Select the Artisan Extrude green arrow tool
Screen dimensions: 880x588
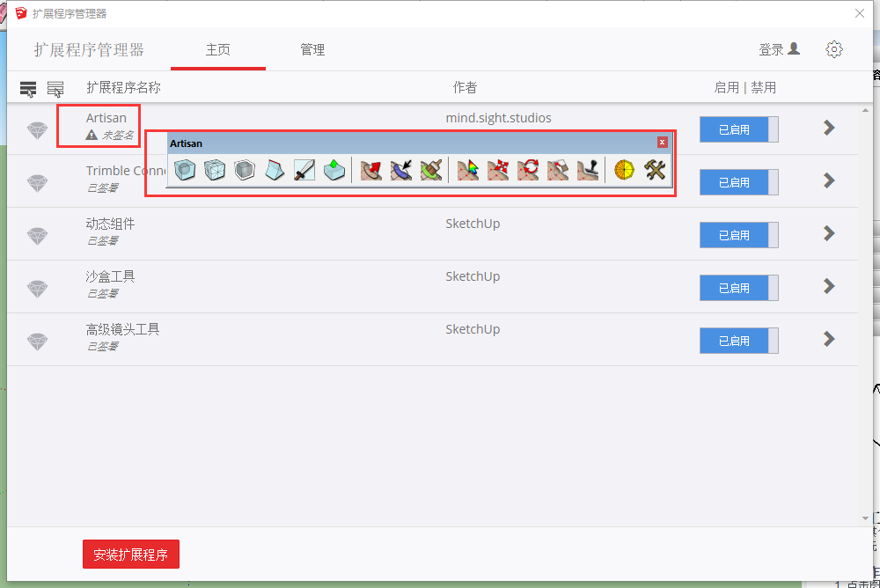334,170
